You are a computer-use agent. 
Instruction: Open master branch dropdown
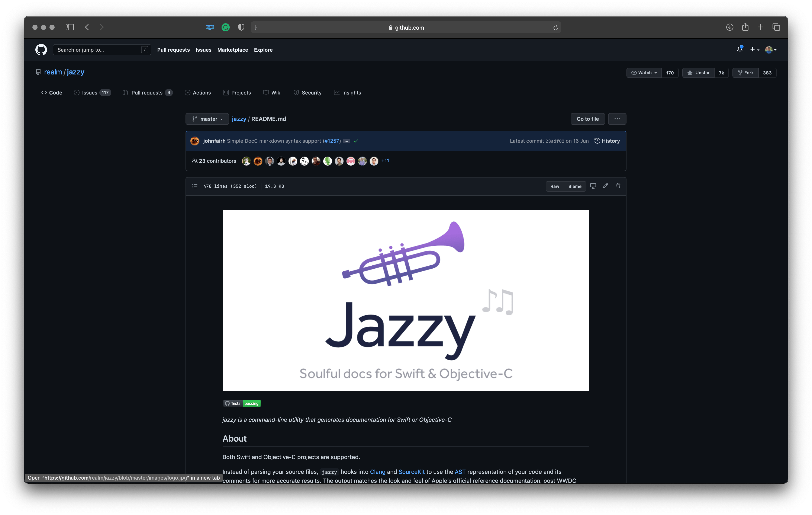tap(207, 119)
